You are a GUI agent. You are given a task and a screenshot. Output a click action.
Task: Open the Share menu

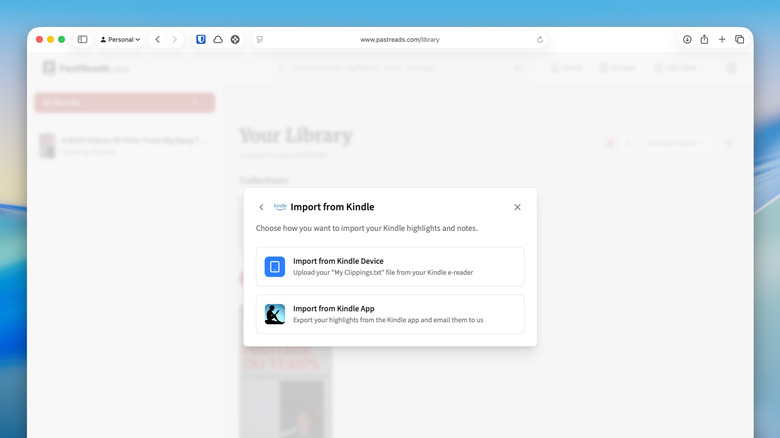[704, 39]
